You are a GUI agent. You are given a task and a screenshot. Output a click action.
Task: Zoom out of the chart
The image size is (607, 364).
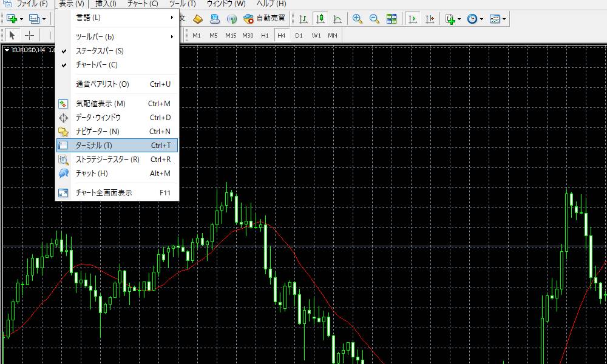coord(375,19)
